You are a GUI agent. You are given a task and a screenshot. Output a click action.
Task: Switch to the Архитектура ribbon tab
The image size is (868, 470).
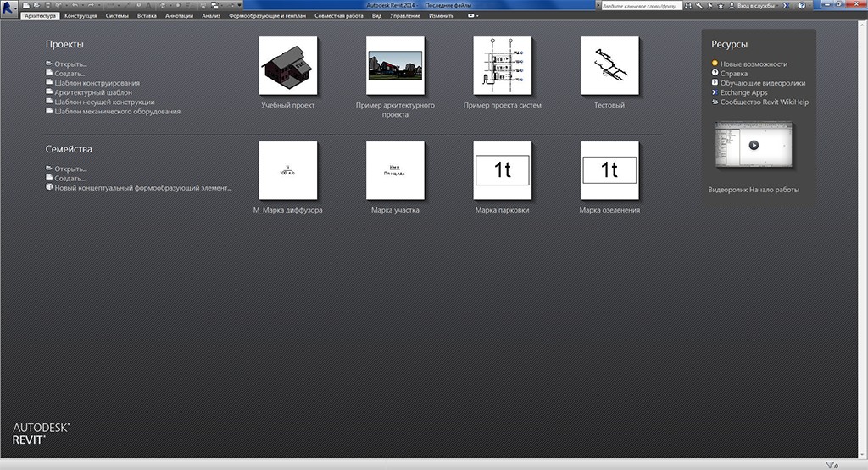(41, 15)
